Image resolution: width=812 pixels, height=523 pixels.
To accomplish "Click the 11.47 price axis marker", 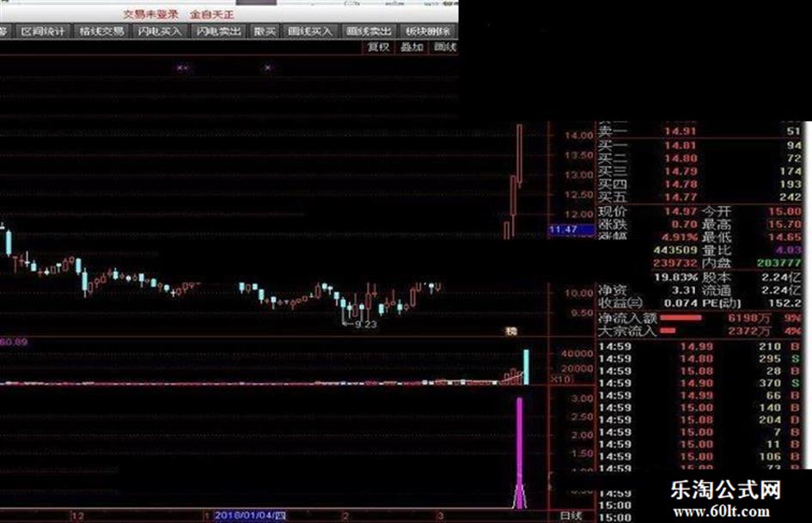I will pos(571,229).
